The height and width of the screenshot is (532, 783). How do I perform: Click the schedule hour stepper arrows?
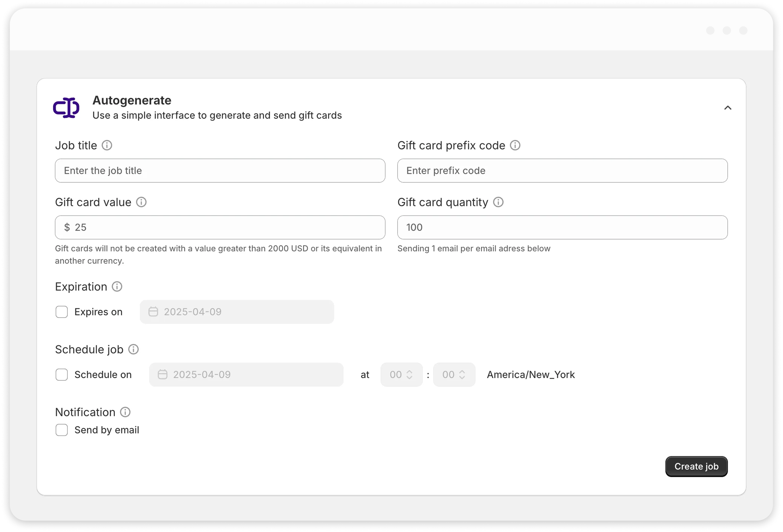tap(409, 374)
